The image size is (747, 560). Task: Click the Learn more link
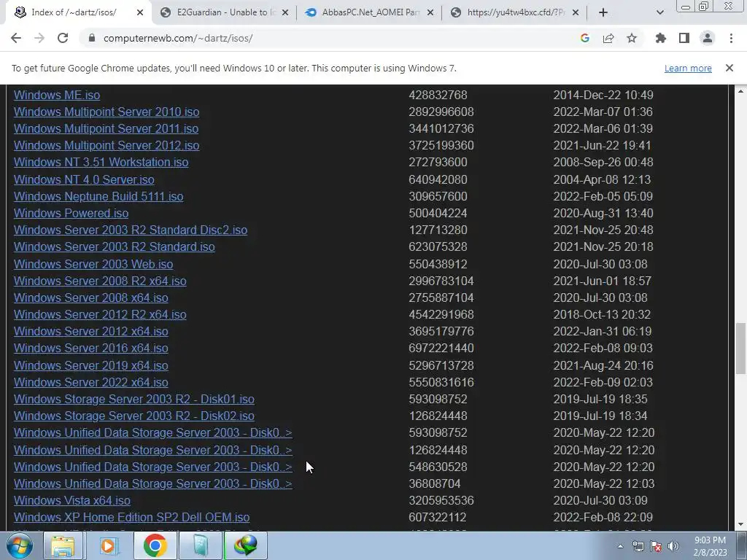click(x=688, y=68)
